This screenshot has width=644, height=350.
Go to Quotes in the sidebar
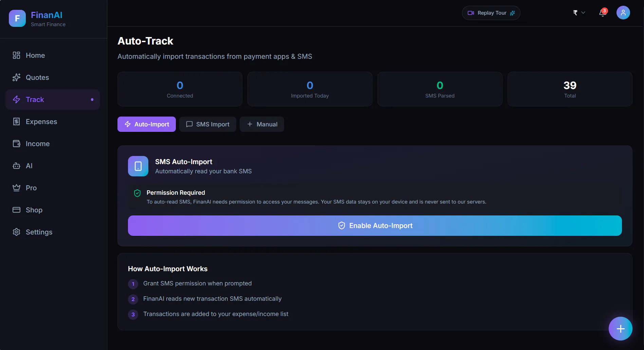[53, 77]
